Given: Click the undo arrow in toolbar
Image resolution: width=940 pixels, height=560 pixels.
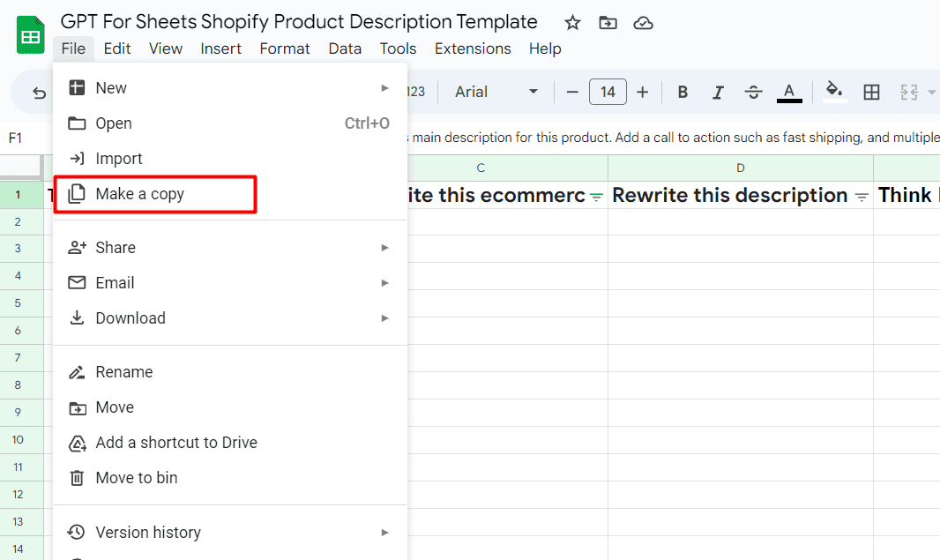Looking at the screenshot, I should (40, 93).
